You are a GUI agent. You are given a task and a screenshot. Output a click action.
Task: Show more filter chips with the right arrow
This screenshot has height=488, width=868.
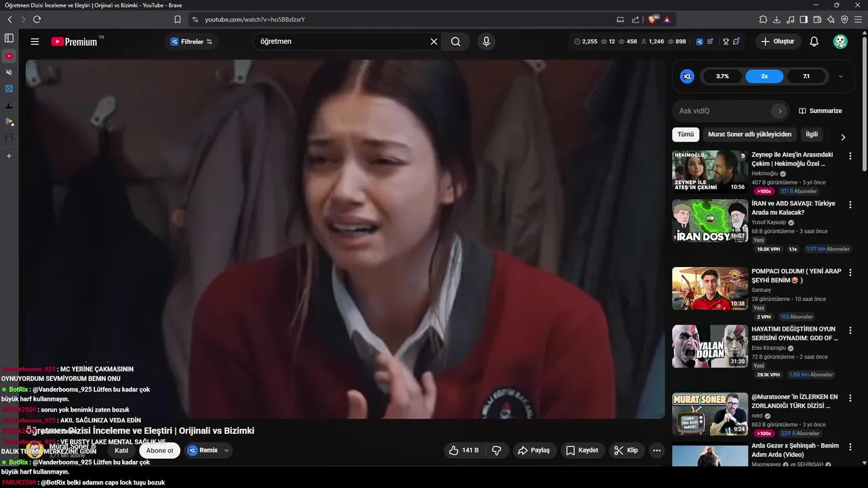[843, 137]
